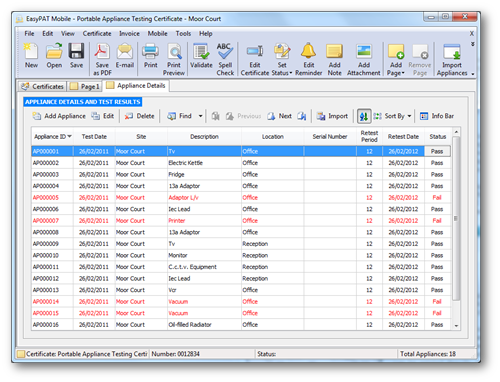Edit the selected appliance
The image size is (500, 382).
(x=103, y=116)
